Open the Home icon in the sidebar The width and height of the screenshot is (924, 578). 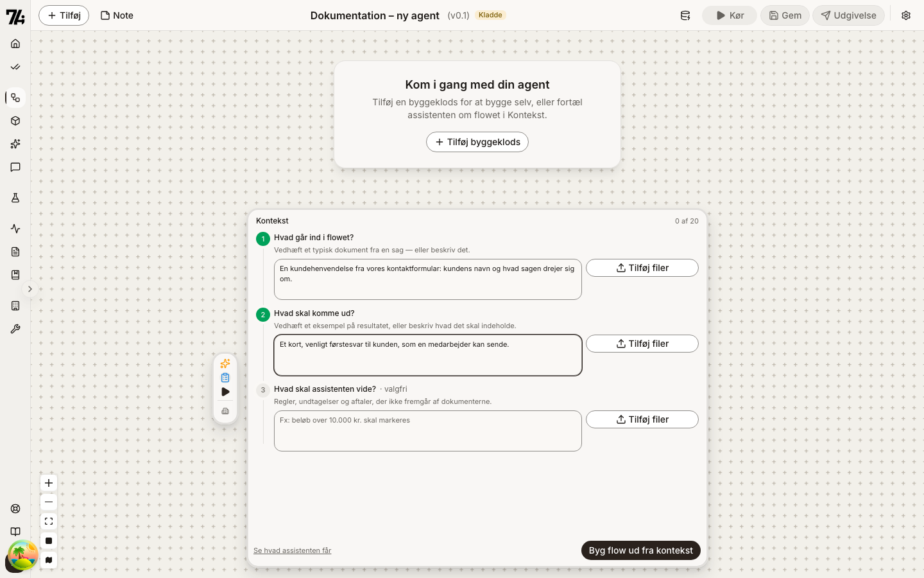coord(15,44)
